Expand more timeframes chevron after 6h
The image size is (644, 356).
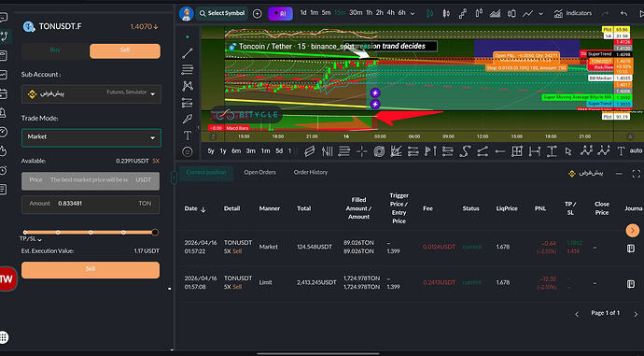tap(413, 14)
